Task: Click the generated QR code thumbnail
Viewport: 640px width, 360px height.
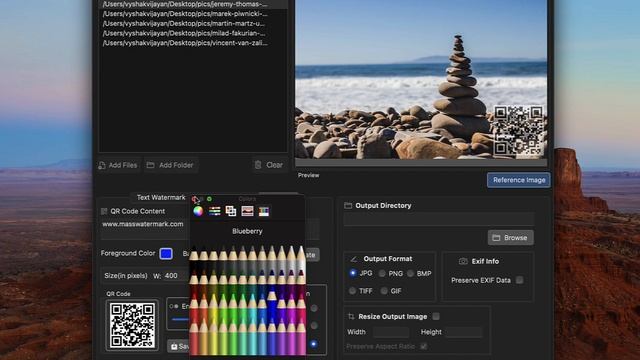Action: pos(132,325)
